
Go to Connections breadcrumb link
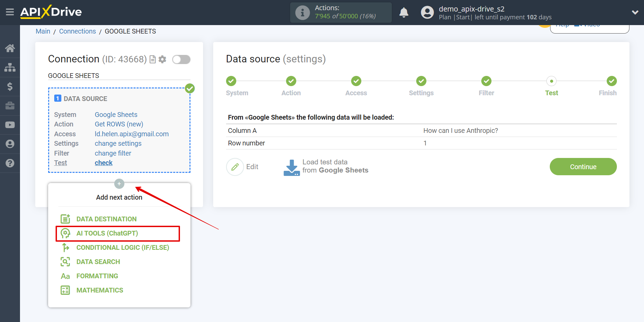click(77, 31)
